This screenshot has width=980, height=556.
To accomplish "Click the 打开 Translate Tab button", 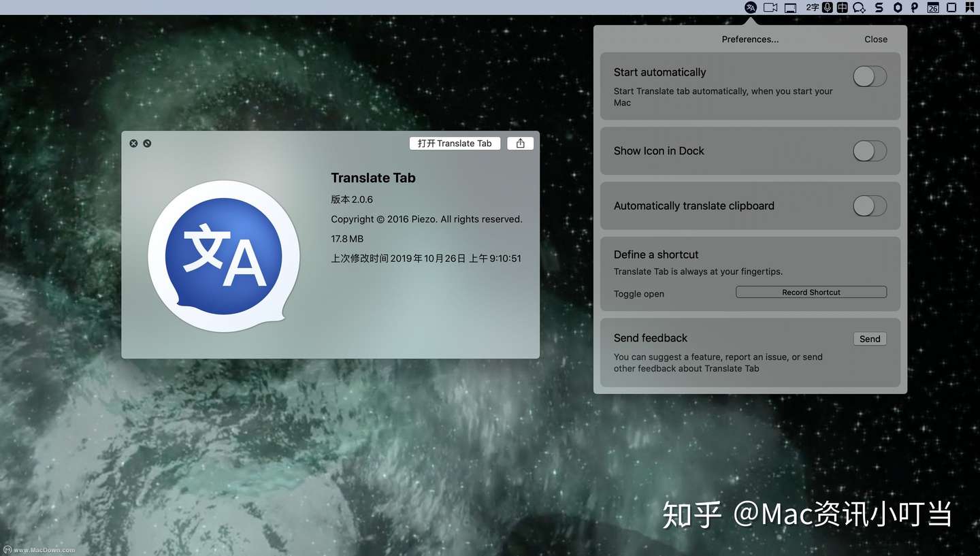I will (455, 144).
